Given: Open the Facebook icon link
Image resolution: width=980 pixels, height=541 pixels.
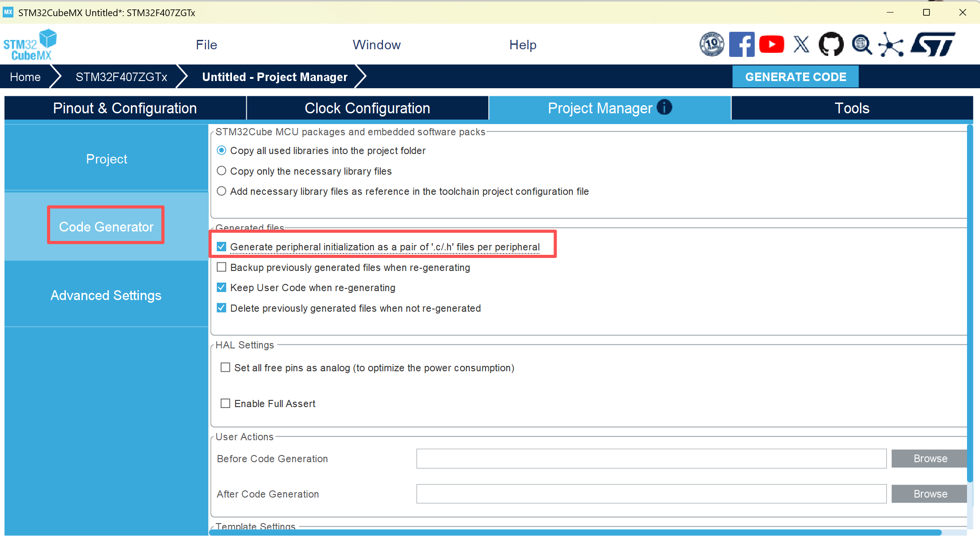Looking at the screenshot, I should click(742, 44).
